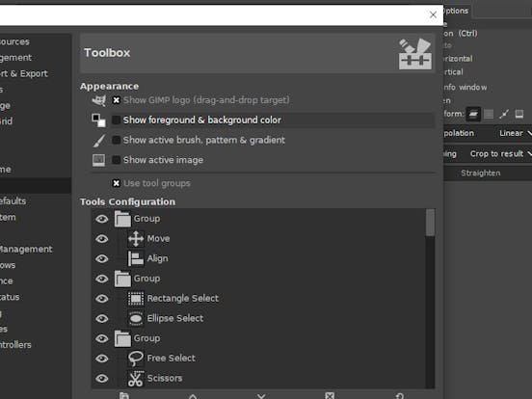
Task: Click the GIMP logo Wilber icon
Action: [98, 100]
